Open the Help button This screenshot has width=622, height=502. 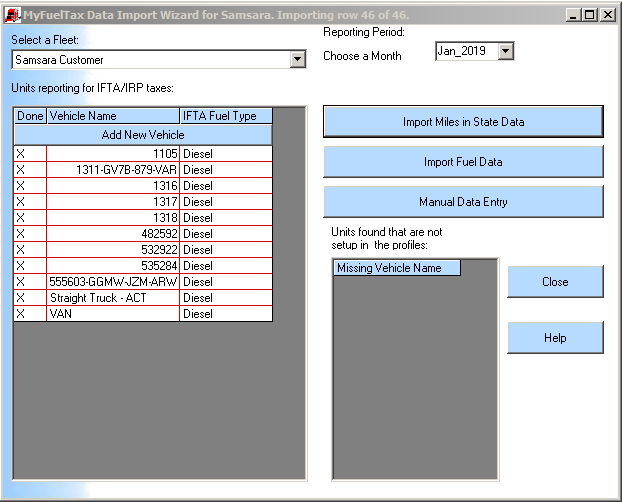pyautogui.click(x=555, y=338)
